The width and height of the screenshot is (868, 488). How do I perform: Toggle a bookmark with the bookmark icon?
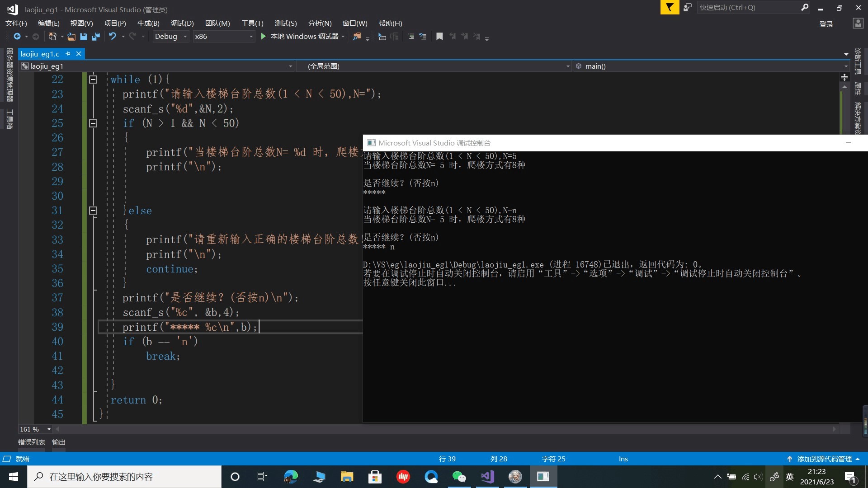coord(439,37)
